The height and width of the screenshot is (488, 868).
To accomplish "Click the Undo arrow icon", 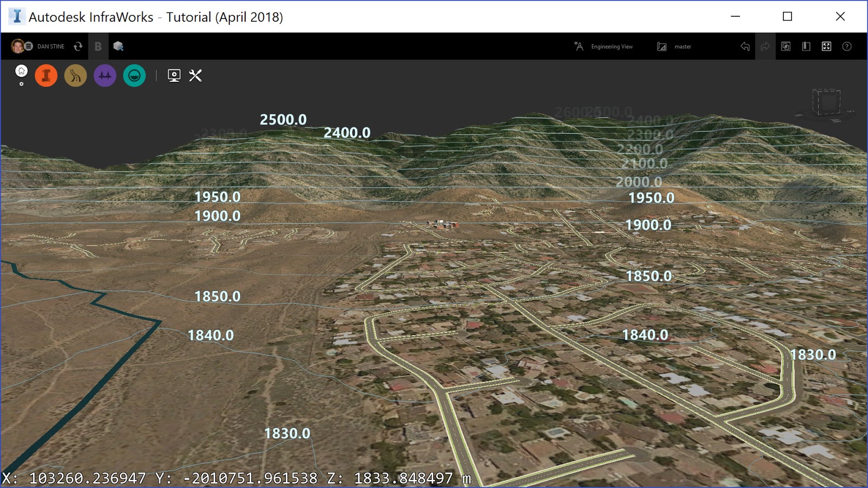I will point(744,46).
